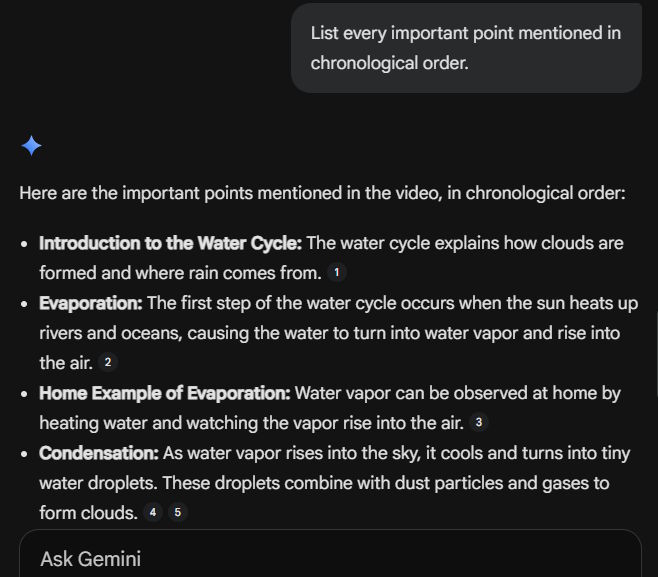Select the user prompt message bubble

point(466,48)
